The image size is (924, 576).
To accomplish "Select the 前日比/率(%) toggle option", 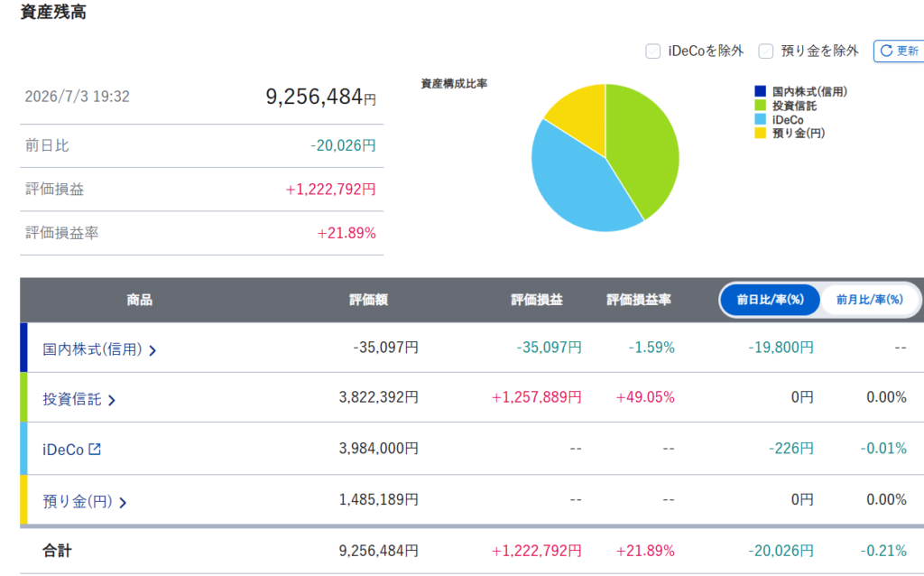I will pyautogui.click(x=771, y=300).
